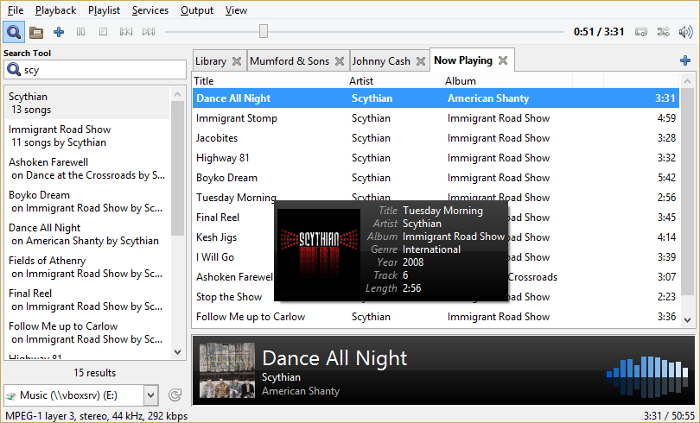Toggle shuffle mode icon
Screen dimensions: 700x423
[663, 32]
